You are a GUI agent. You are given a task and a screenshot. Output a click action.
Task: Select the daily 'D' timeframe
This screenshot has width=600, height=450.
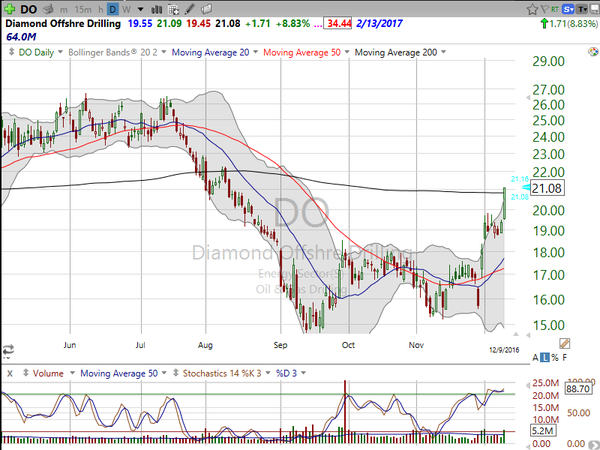click(113, 9)
